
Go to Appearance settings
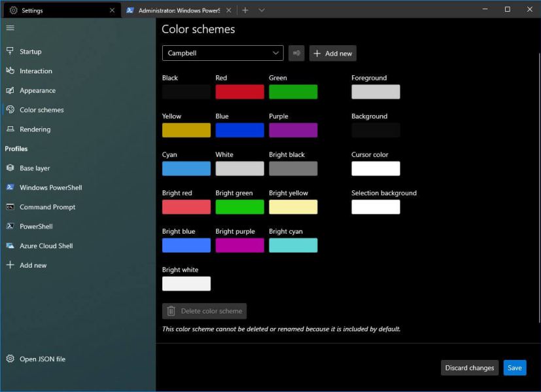point(78,90)
